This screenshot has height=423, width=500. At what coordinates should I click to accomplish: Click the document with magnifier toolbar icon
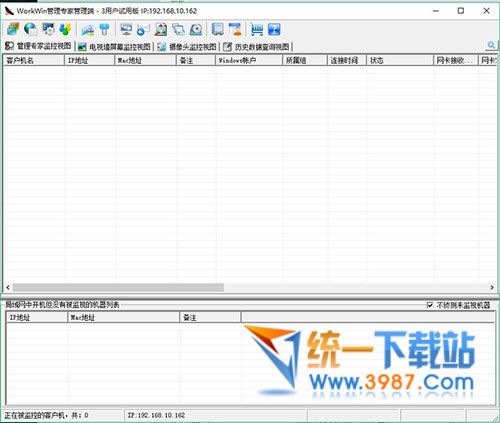pos(161,29)
